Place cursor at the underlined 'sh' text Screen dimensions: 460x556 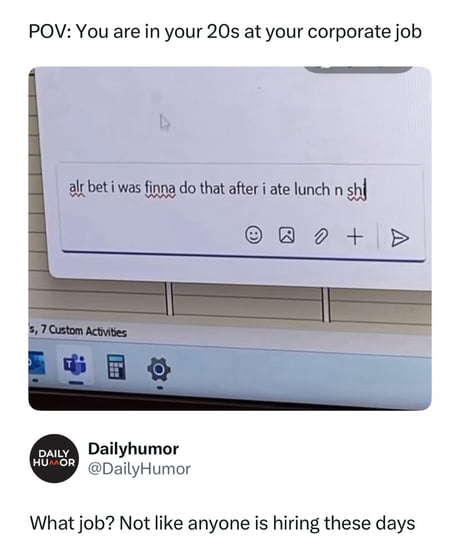(x=355, y=191)
